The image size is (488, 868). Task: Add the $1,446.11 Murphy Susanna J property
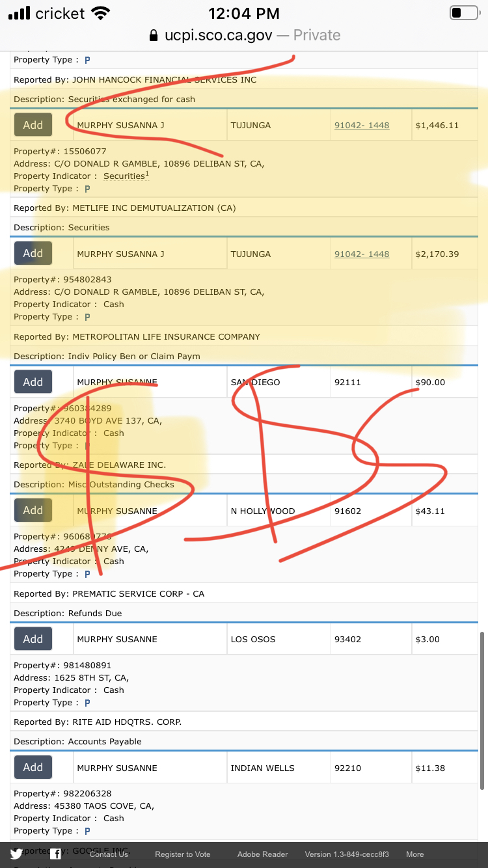(33, 125)
